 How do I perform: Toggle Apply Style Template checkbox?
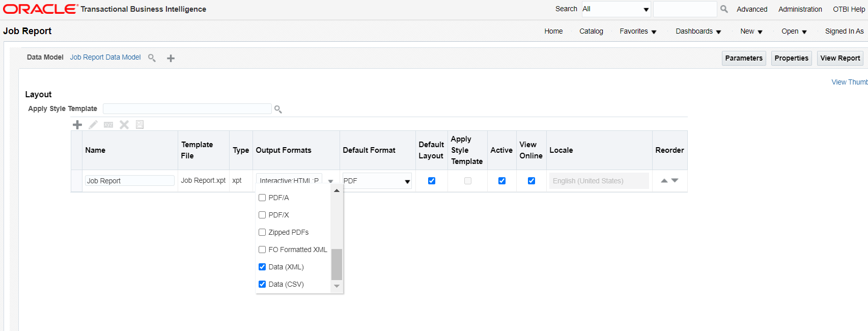click(x=468, y=181)
